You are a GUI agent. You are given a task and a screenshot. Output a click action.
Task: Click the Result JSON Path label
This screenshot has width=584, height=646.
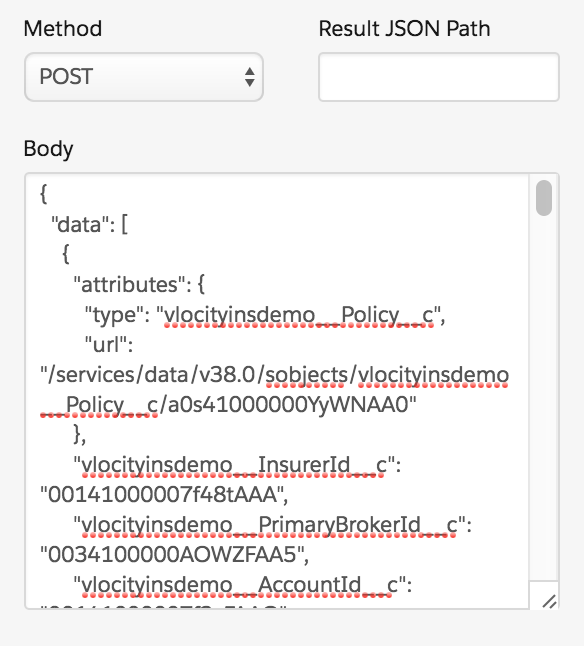[x=404, y=29]
